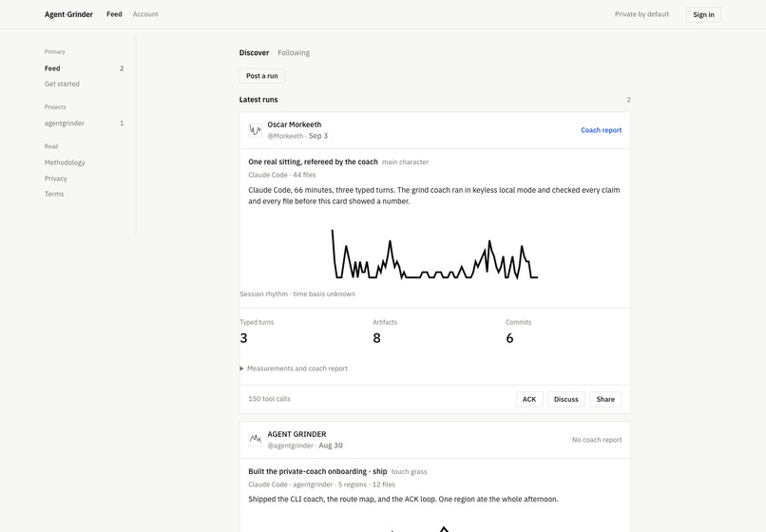Click the 'touch grass' tag
This screenshot has width=766, height=532.
409,472
